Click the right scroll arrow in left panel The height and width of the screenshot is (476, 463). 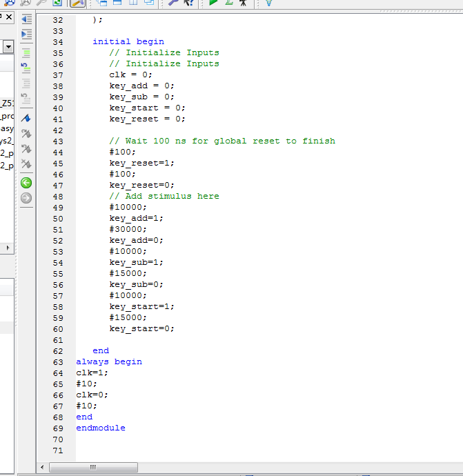pyautogui.click(x=8, y=248)
